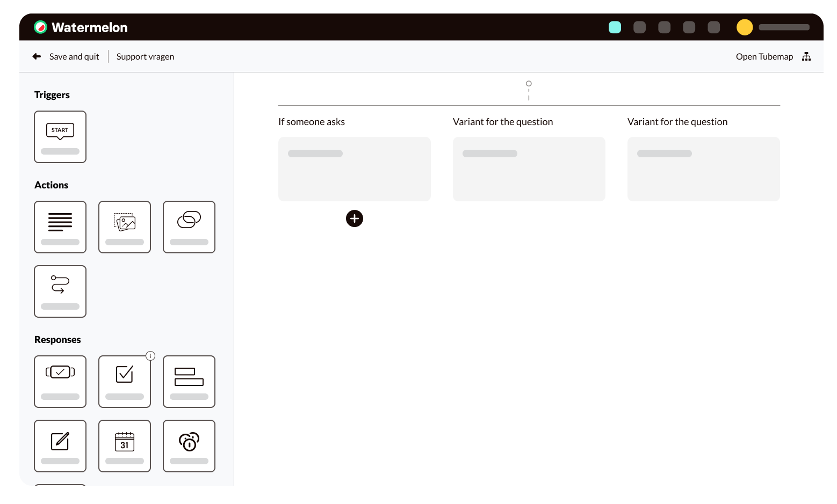This screenshot has width=837, height=504.
Task: Click the rightmost Variant for the question card
Action: 704,169
